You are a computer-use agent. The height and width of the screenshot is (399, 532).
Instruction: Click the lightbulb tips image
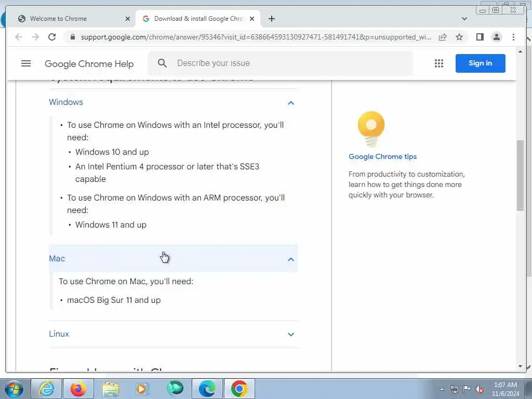(371, 129)
